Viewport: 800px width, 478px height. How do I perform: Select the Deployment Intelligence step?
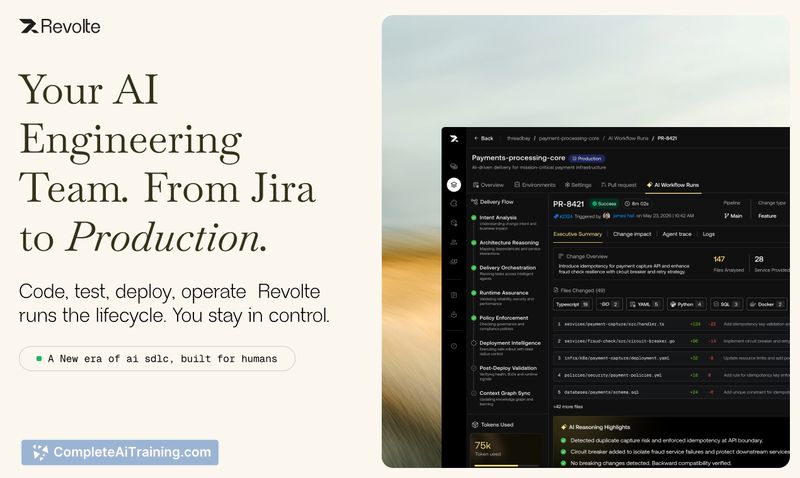click(506, 348)
